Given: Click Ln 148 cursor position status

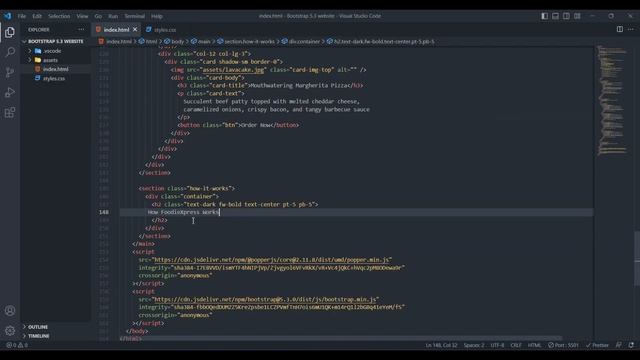Looking at the screenshot, I should click(x=441, y=345).
